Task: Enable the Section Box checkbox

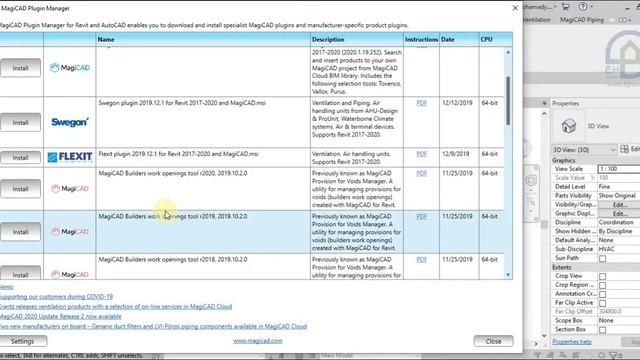Action: 602,330
